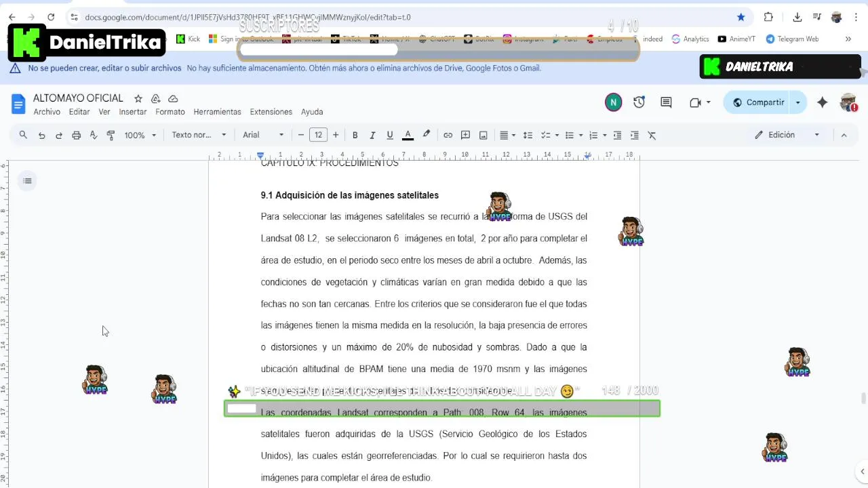The width and height of the screenshot is (868, 488).
Task: Open version history clock icon
Action: click(x=639, y=102)
